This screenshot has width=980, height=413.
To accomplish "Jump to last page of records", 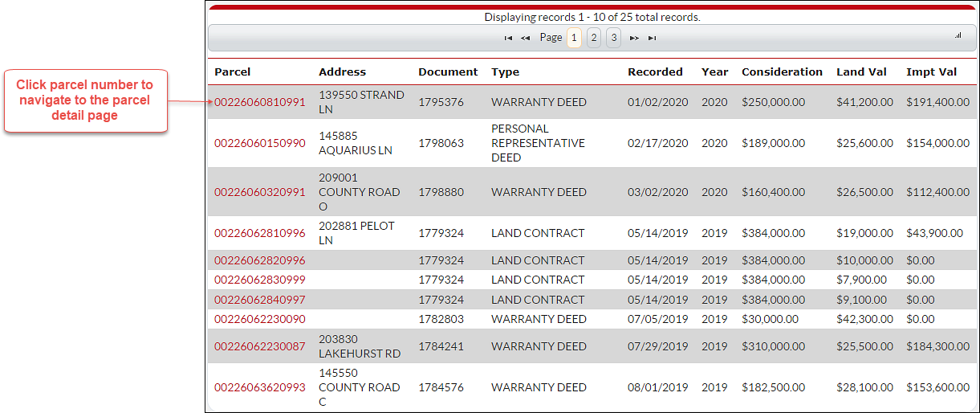I will tap(652, 38).
